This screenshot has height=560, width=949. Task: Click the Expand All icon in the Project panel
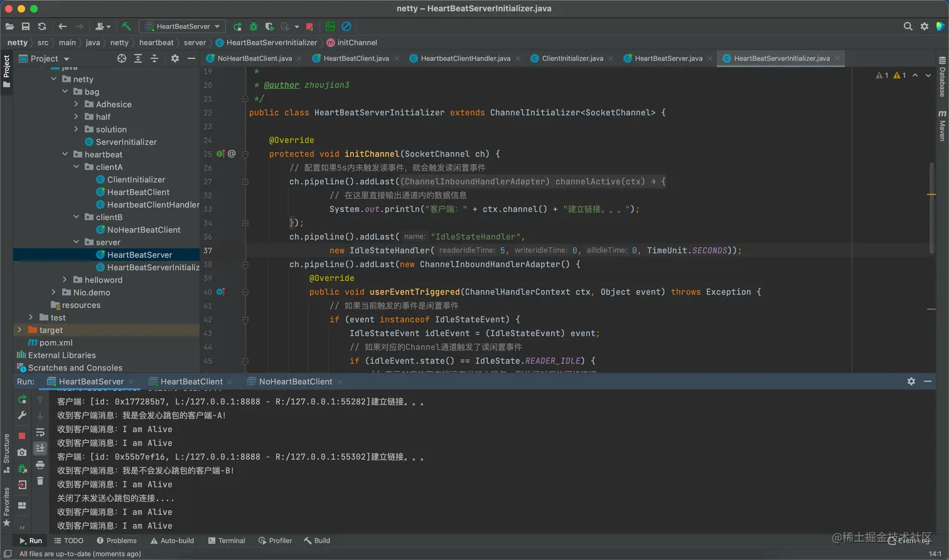click(x=138, y=58)
